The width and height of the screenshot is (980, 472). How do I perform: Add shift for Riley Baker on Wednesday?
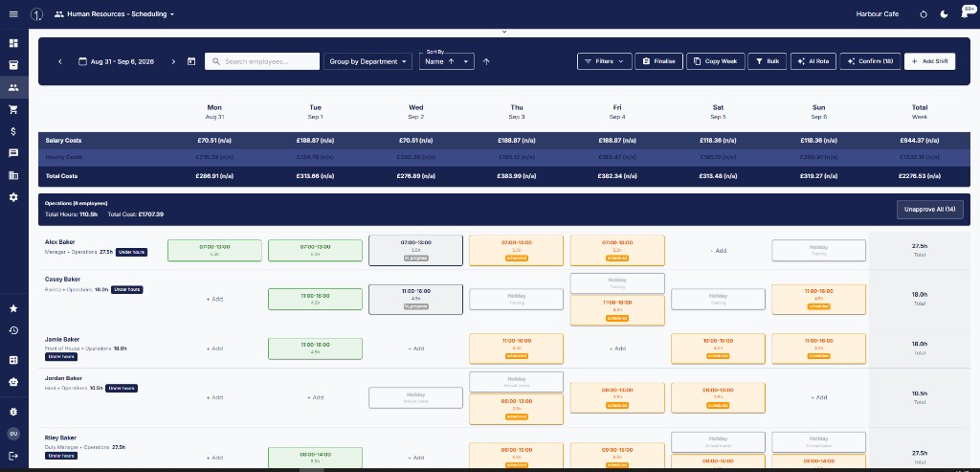[415, 458]
